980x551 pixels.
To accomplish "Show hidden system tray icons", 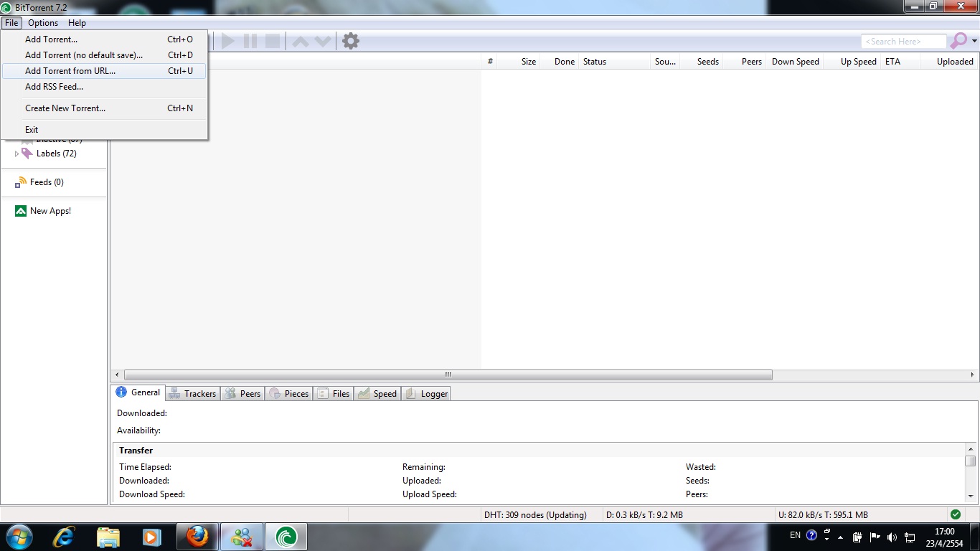I will [x=841, y=537].
